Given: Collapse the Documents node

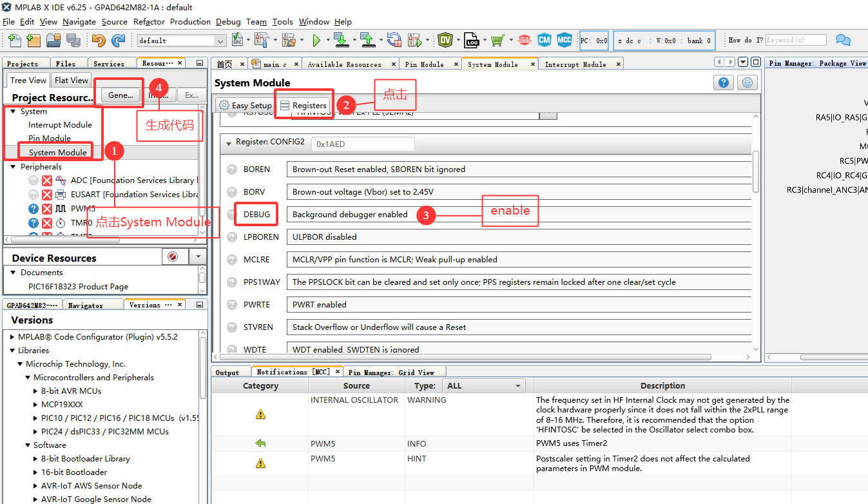Looking at the screenshot, I should pos(13,272).
